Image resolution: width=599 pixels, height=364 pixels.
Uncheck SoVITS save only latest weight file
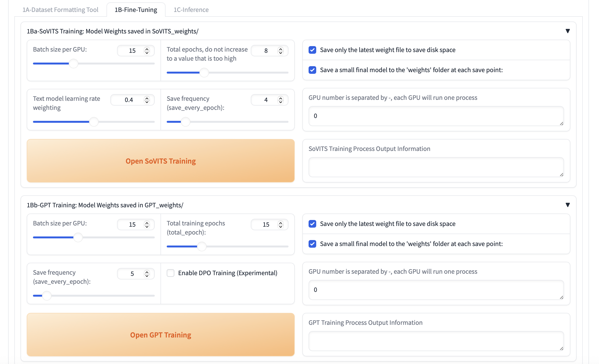pyautogui.click(x=312, y=50)
